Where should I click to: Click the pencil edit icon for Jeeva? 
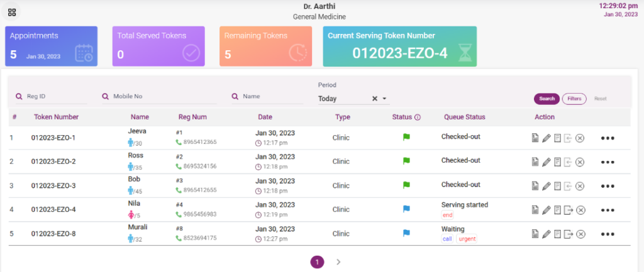coord(546,138)
